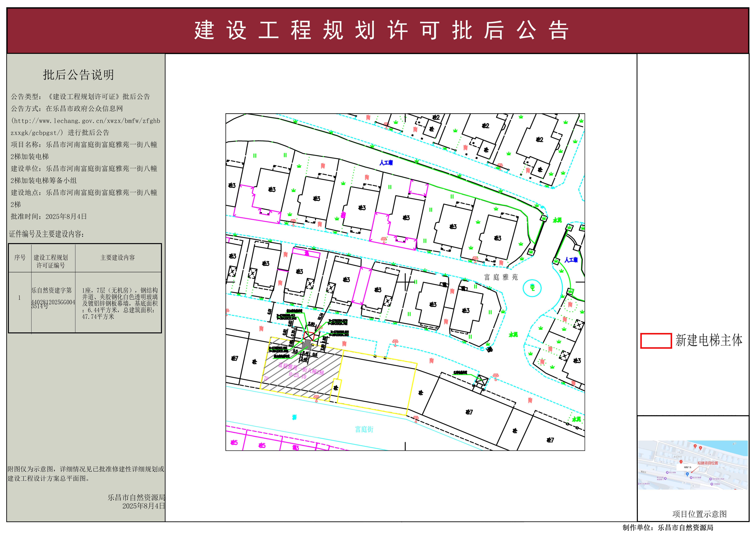Click the 建设单位 line
This screenshot has height=535, width=756.
coord(84,175)
